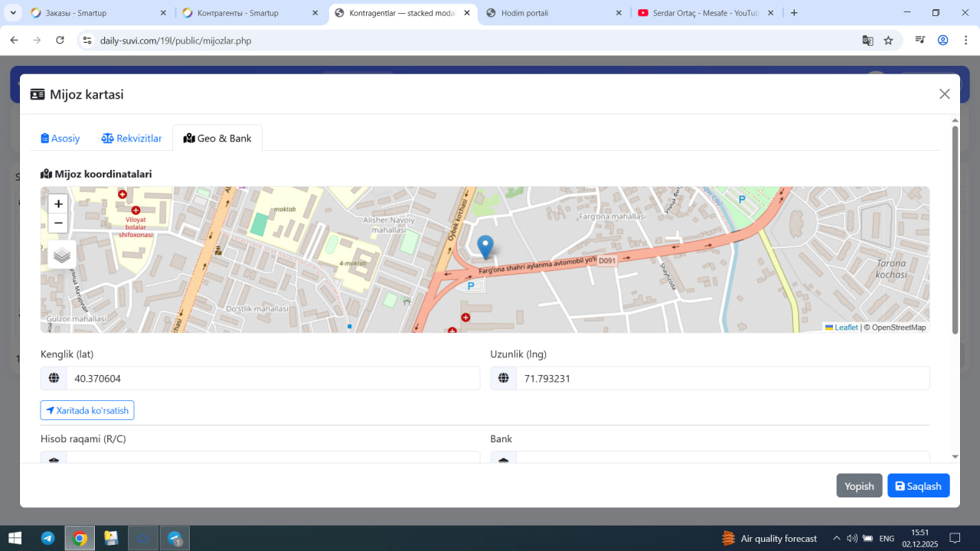The height and width of the screenshot is (551, 980).
Task: Switch the ENG keyboard language indicator
Action: click(x=887, y=538)
